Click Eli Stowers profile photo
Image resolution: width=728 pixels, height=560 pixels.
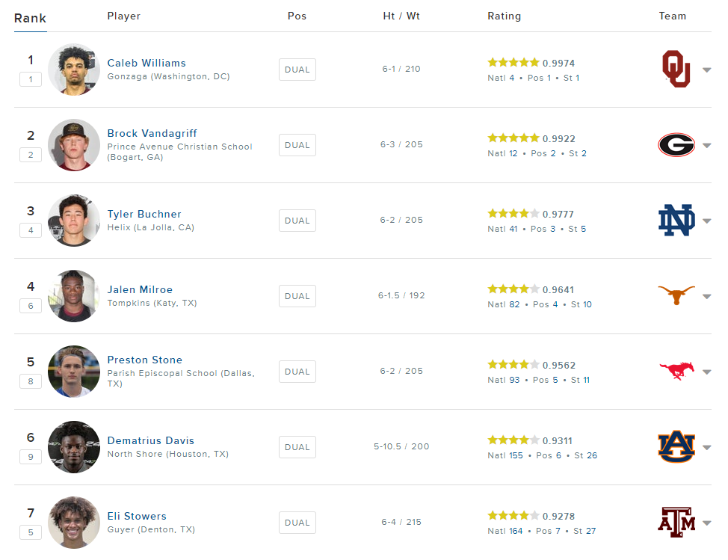(74, 522)
